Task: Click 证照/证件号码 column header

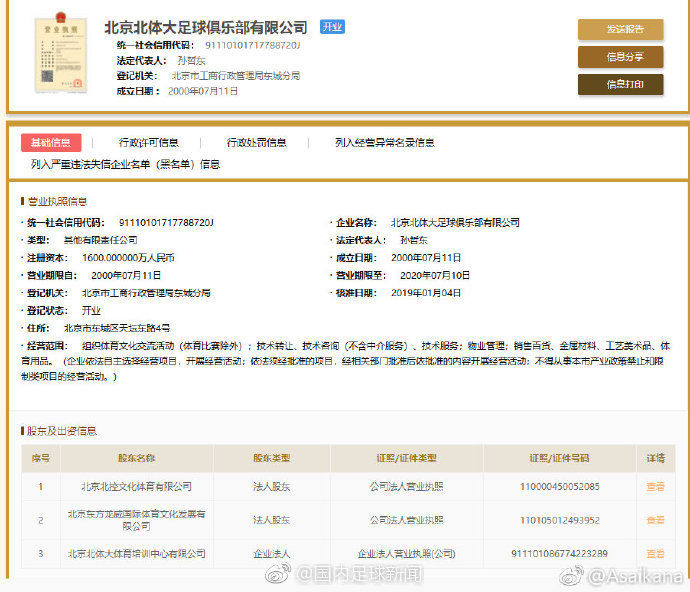Action: pyautogui.click(x=559, y=458)
